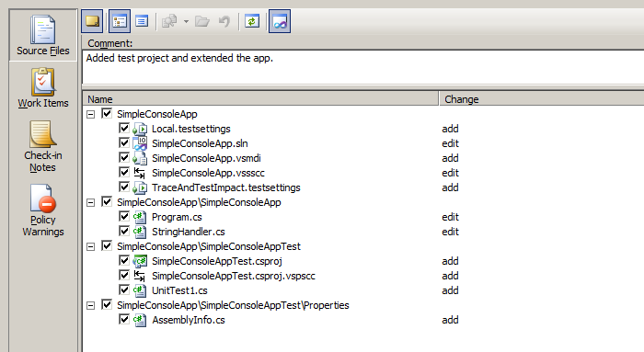The height and width of the screenshot is (352, 644).
Task: Click the Program.cs C# file icon
Action: [140, 217]
